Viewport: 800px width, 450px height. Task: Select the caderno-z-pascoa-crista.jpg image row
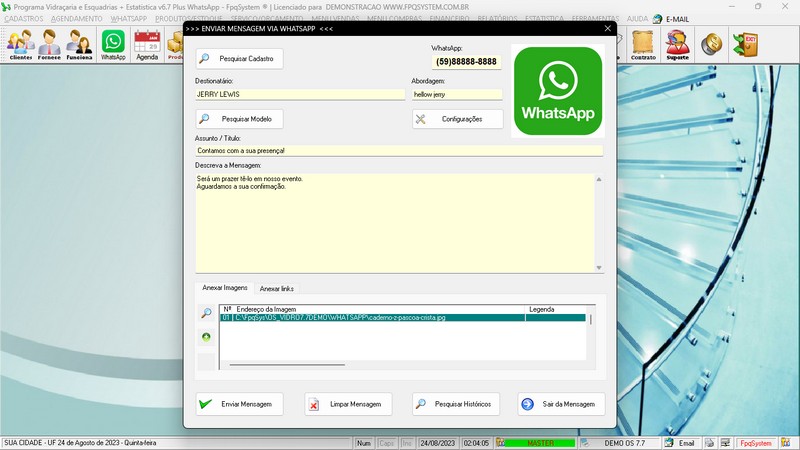coord(403,317)
